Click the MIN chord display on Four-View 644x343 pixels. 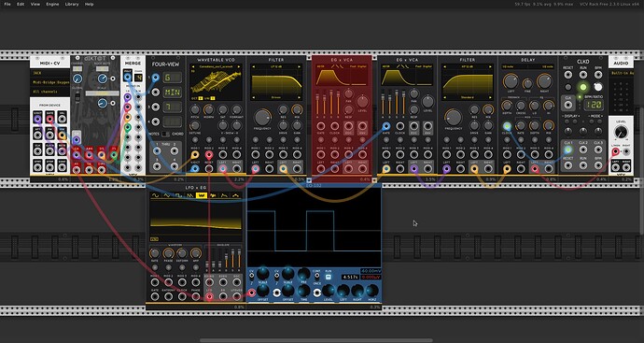coord(172,93)
